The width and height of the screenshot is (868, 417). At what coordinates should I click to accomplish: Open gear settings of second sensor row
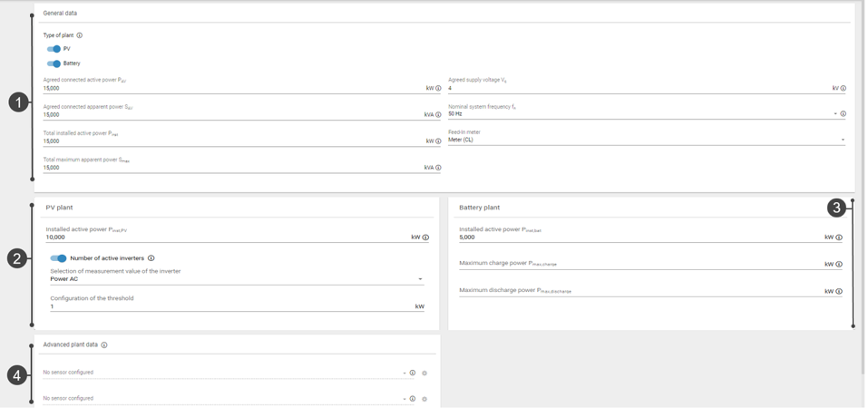pyautogui.click(x=424, y=399)
